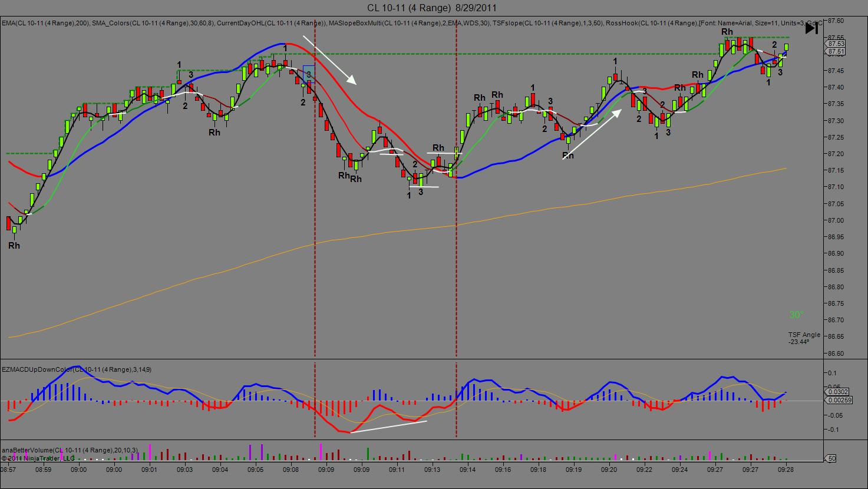Click the 08:57 time axis label
This screenshot has height=489, width=868.
tap(8, 470)
